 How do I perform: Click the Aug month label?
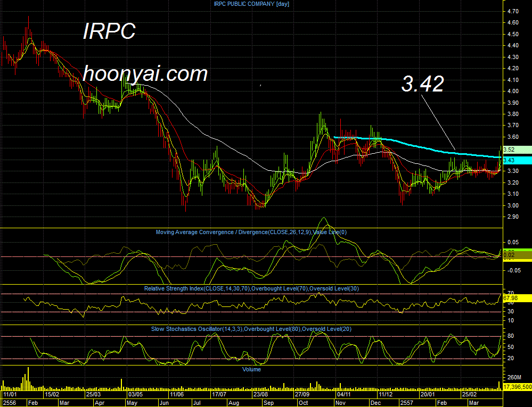[233, 403]
